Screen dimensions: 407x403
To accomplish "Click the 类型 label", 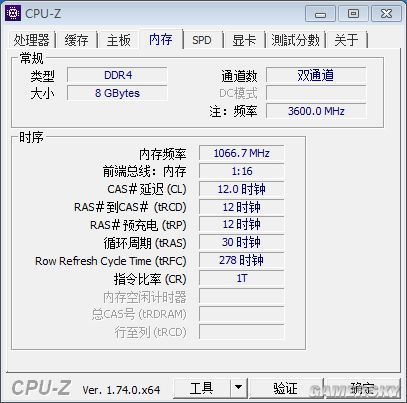I will click(43, 76).
